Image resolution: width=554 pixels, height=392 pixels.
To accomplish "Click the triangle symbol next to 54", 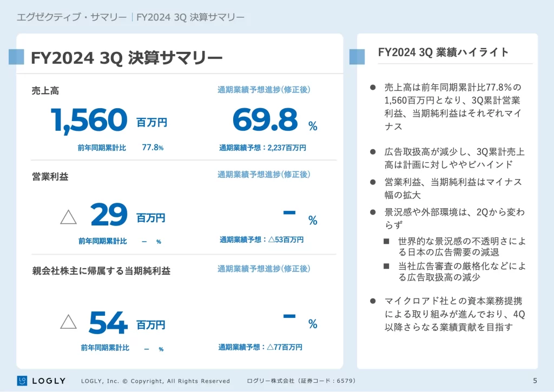I will [68, 322].
